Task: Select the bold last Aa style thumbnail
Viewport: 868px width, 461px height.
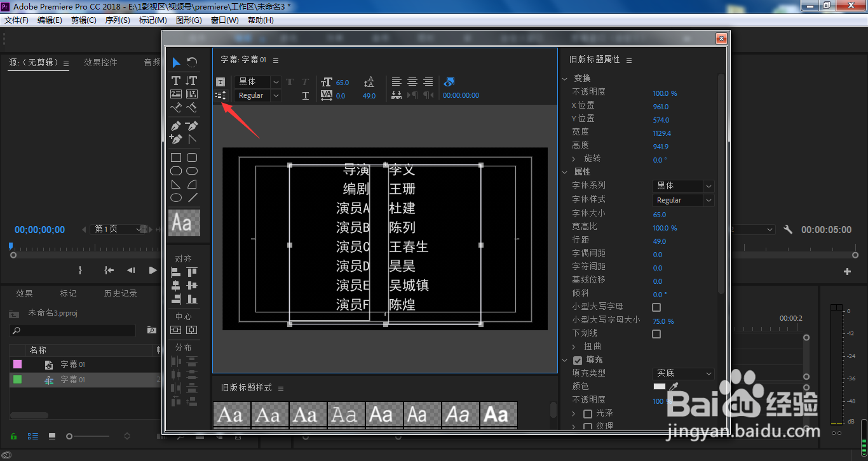Action: click(498, 414)
